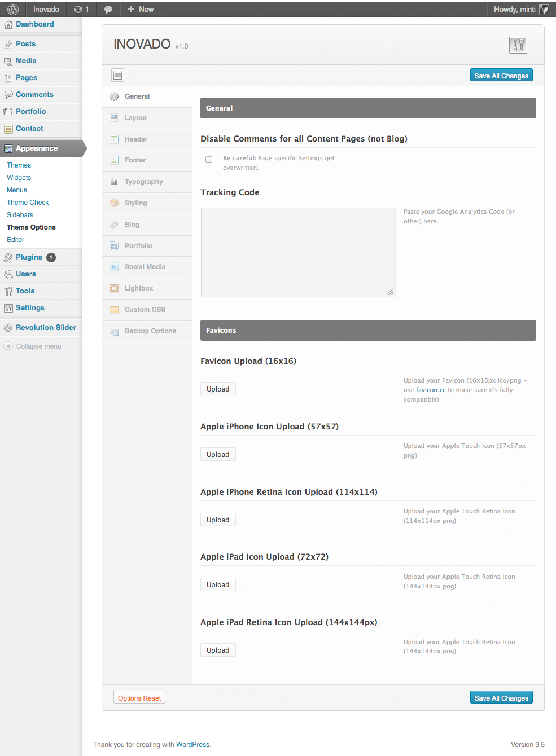Open the comments bubble in admin bar
556x756 pixels.
110,9
